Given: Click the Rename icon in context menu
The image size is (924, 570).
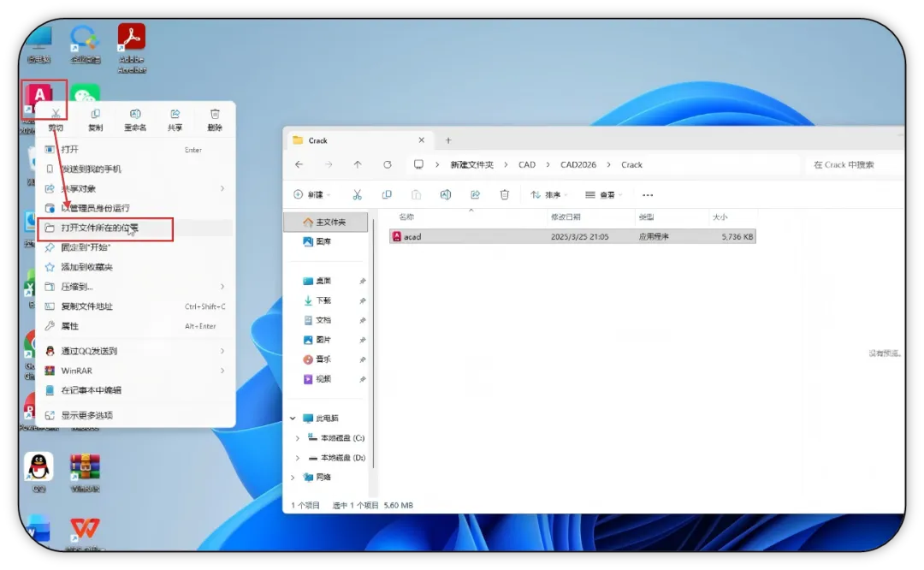Looking at the screenshot, I should 135,114.
